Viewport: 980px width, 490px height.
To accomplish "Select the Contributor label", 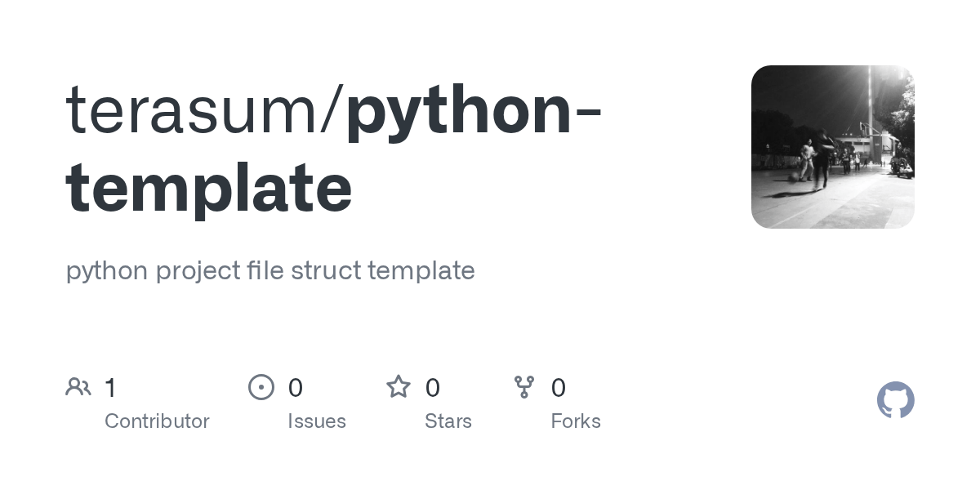I will pyautogui.click(x=157, y=421).
